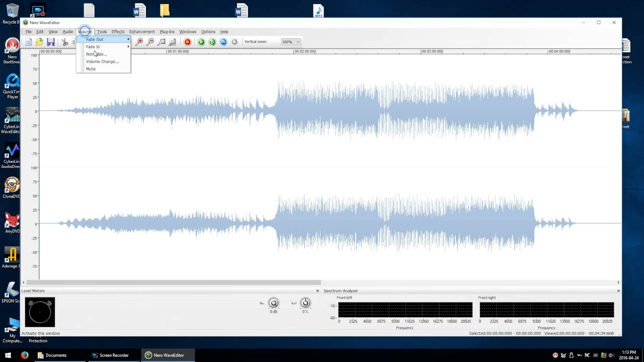This screenshot has height=362, width=644.
Task: Click the Firefox taskbar icon
Action: [x=25, y=355]
